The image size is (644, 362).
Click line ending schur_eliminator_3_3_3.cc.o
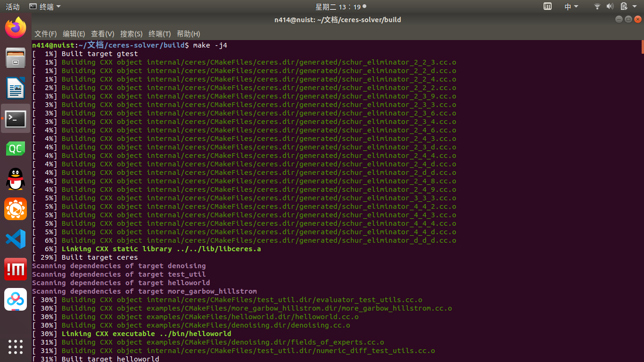[244, 198]
